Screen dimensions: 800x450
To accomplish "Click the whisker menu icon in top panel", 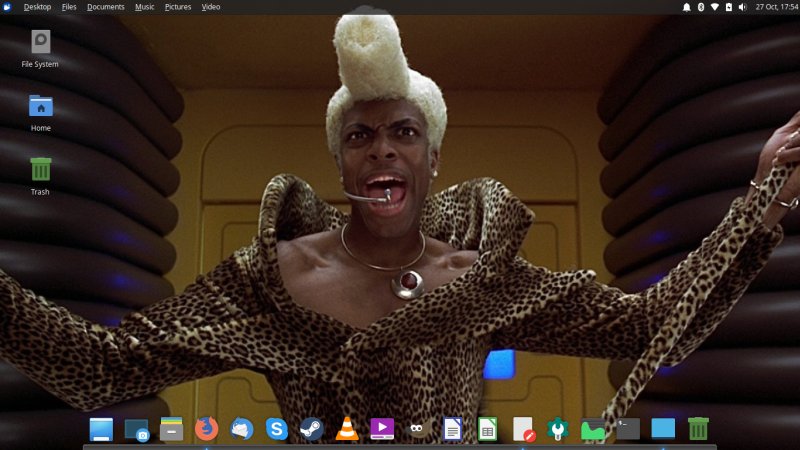I will pyautogui.click(x=7, y=7).
